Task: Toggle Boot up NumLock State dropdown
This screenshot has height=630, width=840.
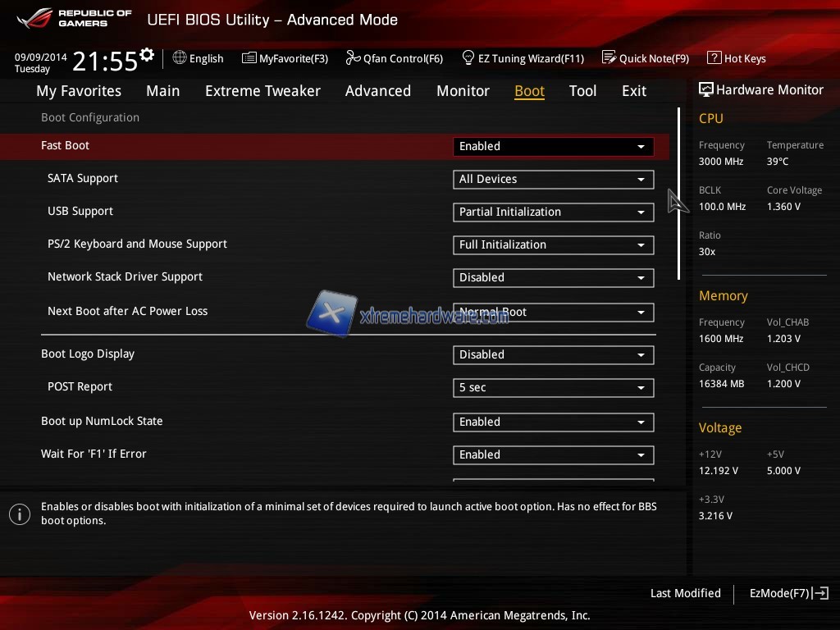Action: pyautogui.click(x=553, y=422)
